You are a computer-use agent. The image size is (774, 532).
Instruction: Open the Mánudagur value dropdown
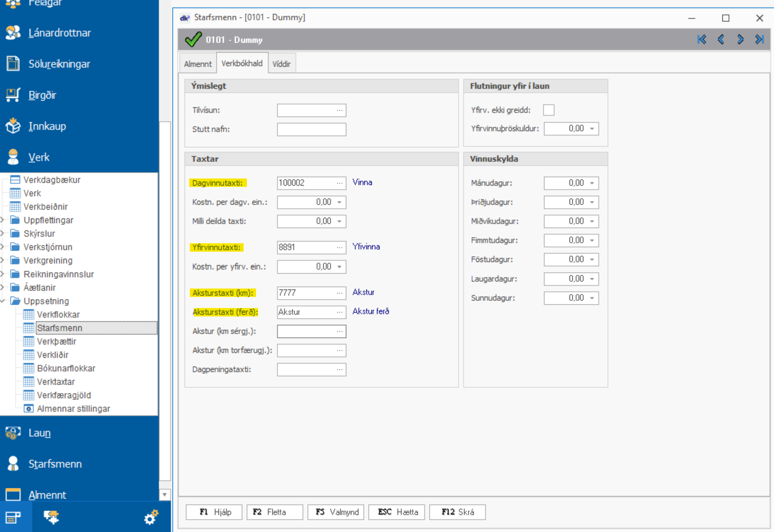(592, 183)
